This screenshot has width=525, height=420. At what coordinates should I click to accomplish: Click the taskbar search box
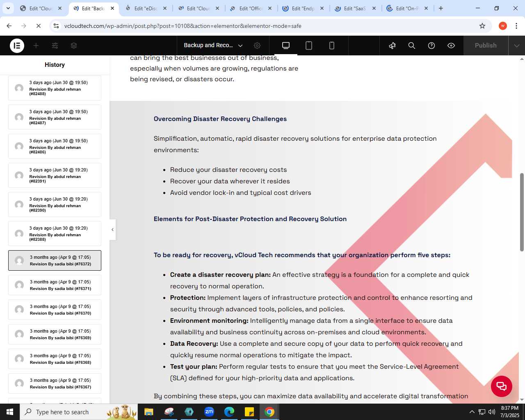pos(79,412)
